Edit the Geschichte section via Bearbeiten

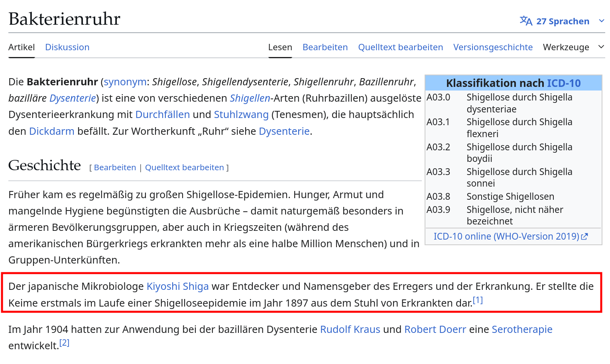click(115, 167)
